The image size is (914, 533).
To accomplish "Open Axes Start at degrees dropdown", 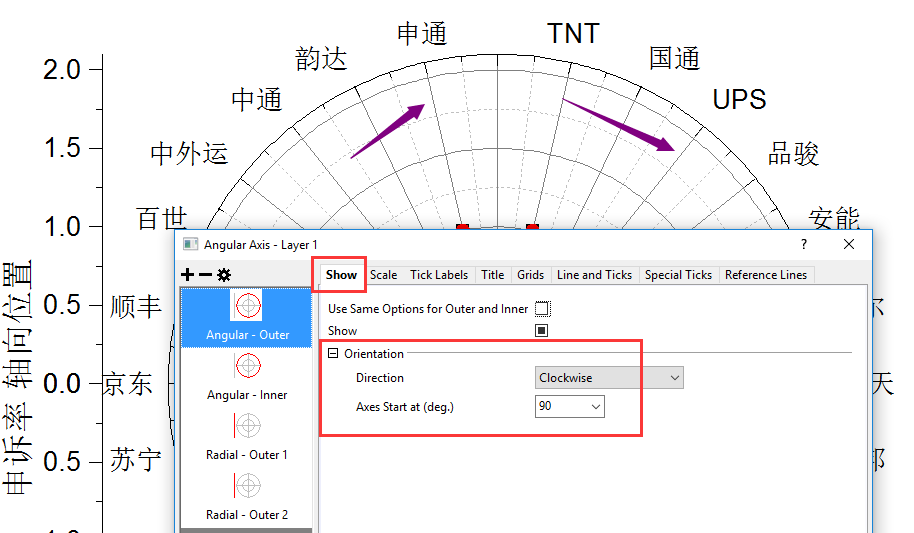I will click(x=570, y=406).
